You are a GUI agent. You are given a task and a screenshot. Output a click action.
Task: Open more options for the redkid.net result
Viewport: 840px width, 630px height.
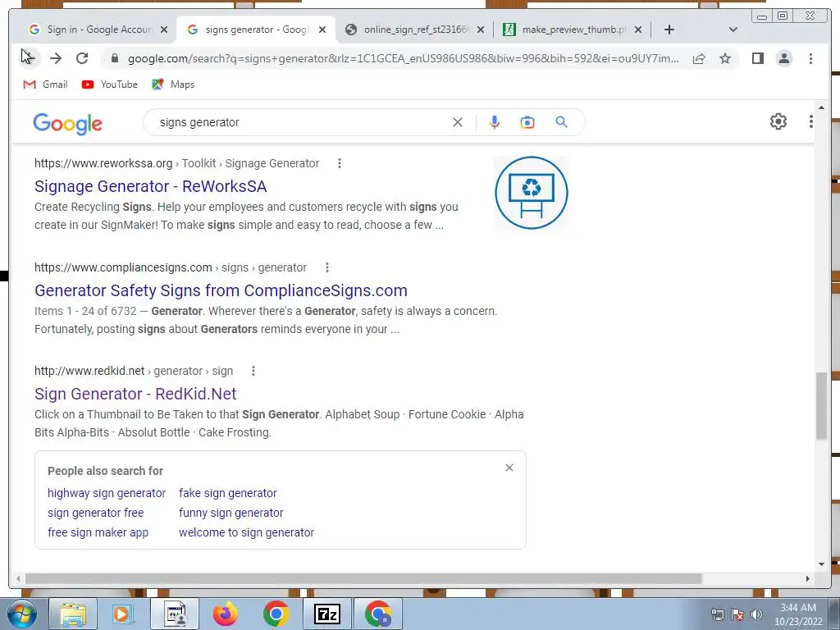click(253, 371)
